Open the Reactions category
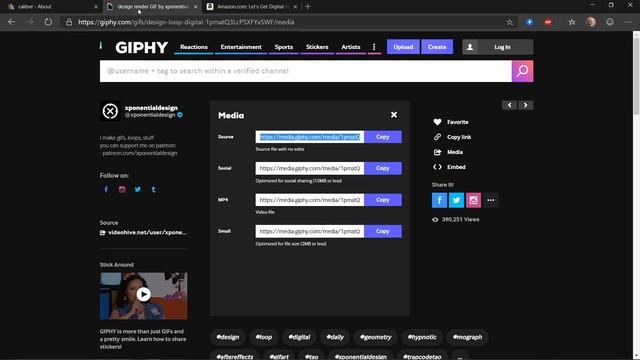Image resolution: width=640 pixels, height=360 pixels. (x=194, y=47)
